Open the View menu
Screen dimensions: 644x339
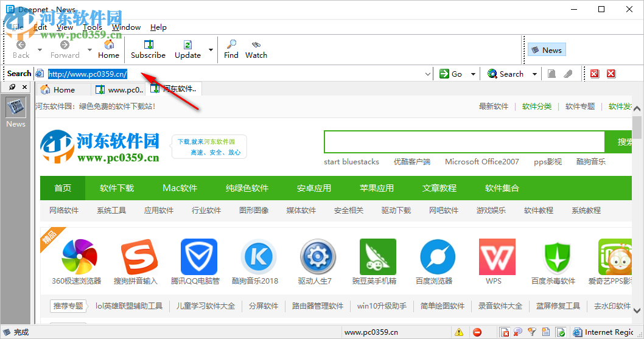65,27
